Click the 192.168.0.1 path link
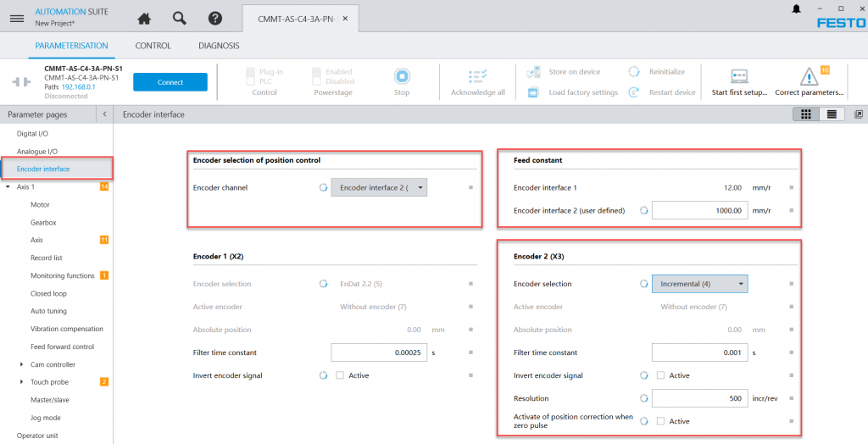The image size is (868, 444). point(78,87)
